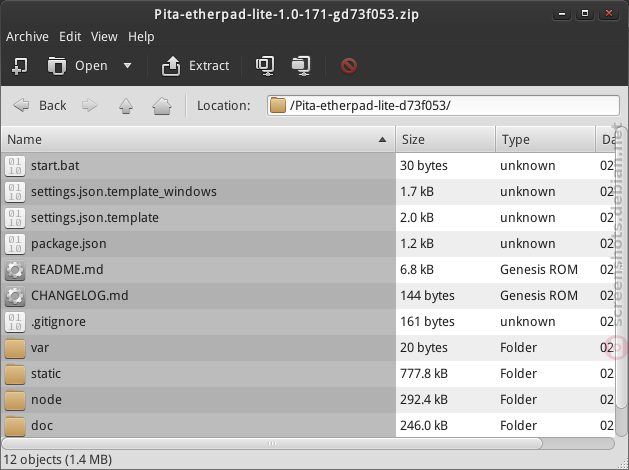The image size is (629, 470).
Task: Expand the Open recent dropdown arrow
Action: (x=127, y=65)
